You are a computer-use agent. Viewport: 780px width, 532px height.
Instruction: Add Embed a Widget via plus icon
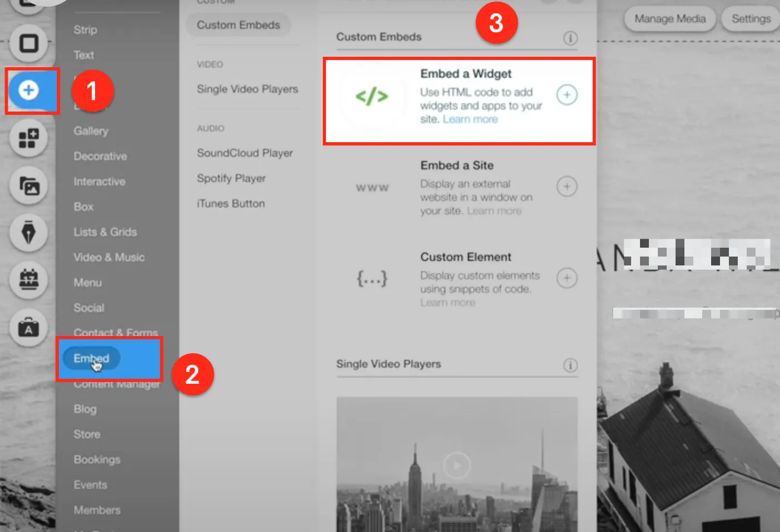(567, 95)
